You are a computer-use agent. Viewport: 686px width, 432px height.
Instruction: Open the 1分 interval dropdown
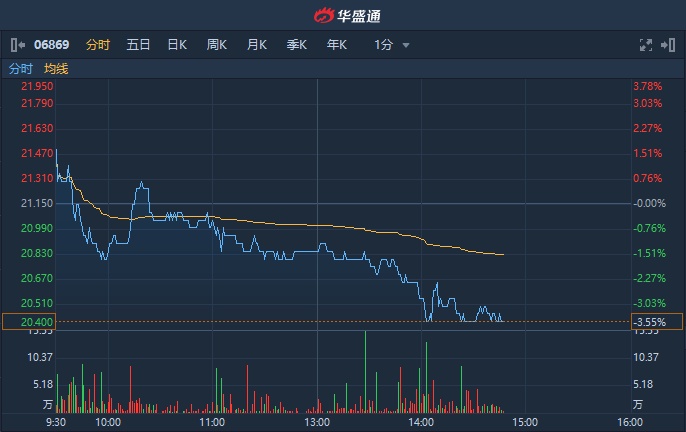pyautogui.click(x=384, y=45)
